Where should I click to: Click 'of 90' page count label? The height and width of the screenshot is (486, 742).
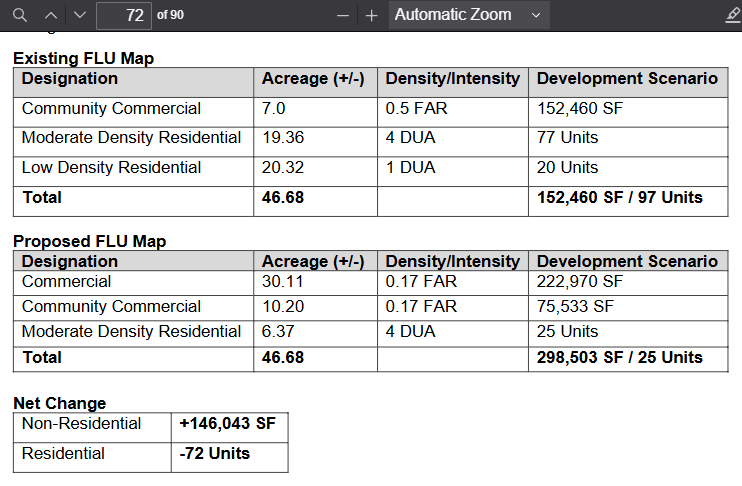pyautogui.click(x=170, y=15)
